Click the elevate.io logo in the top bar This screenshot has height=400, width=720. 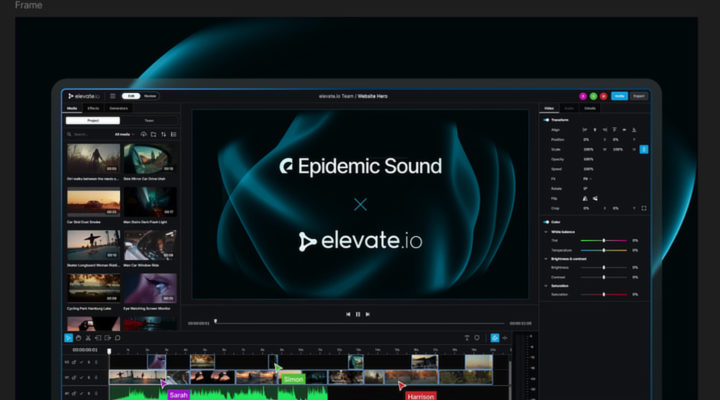[x=84, y=96]
